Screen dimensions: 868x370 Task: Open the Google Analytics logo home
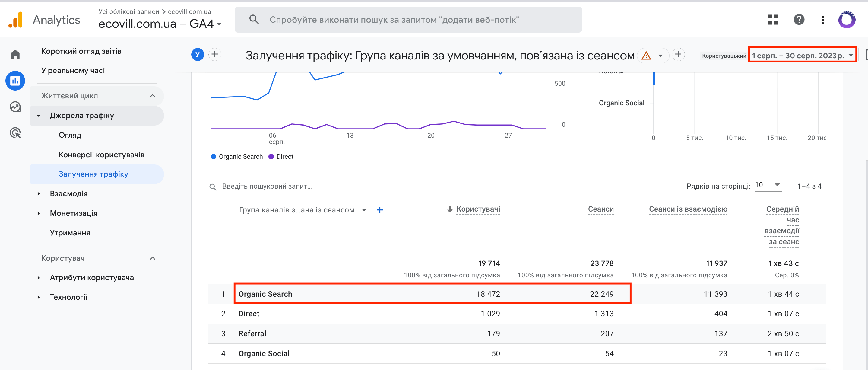(15, 20)
